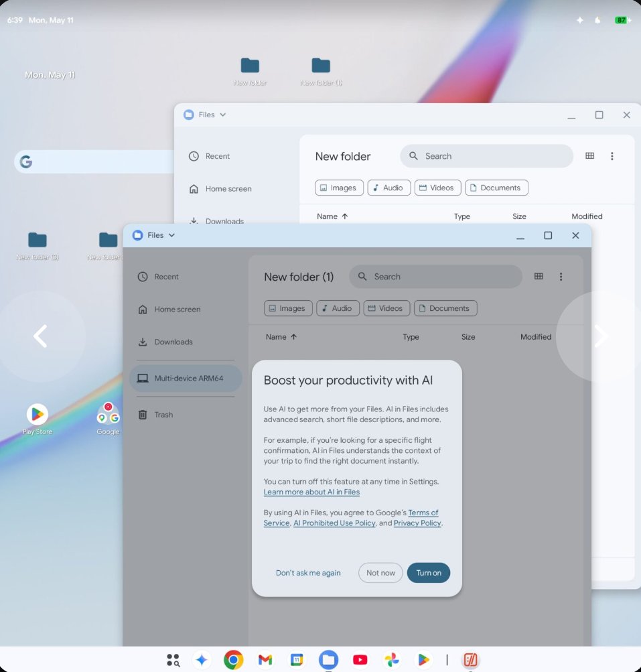Go to next page with right arrow

tap(601, 336)
